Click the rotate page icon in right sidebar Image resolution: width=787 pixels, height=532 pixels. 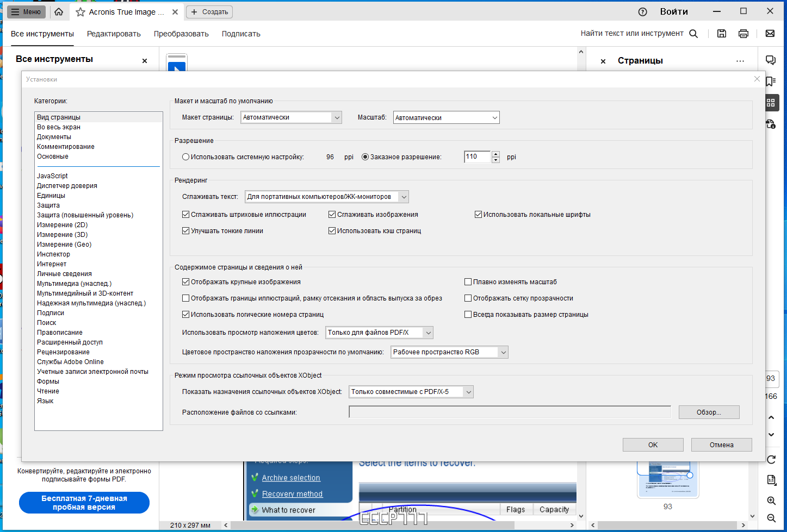[771, 459]
